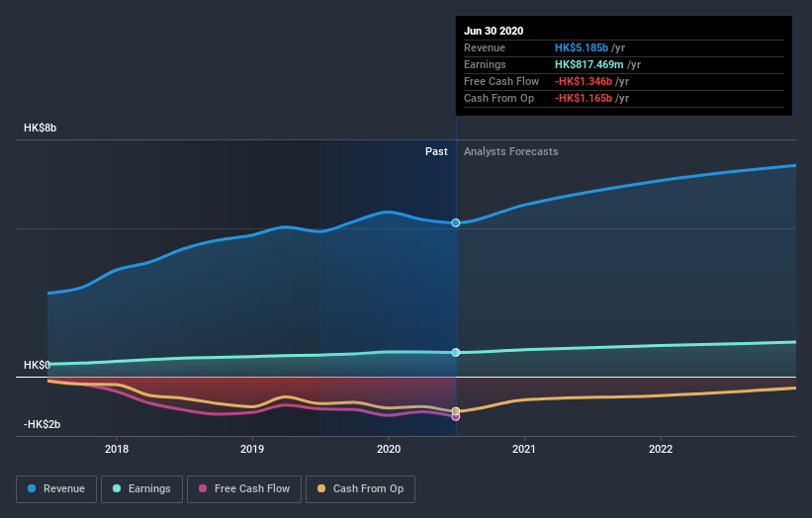Click the -HK$2b y-axis label
Screen dimensions: 812x518
(x=42, y=424)
